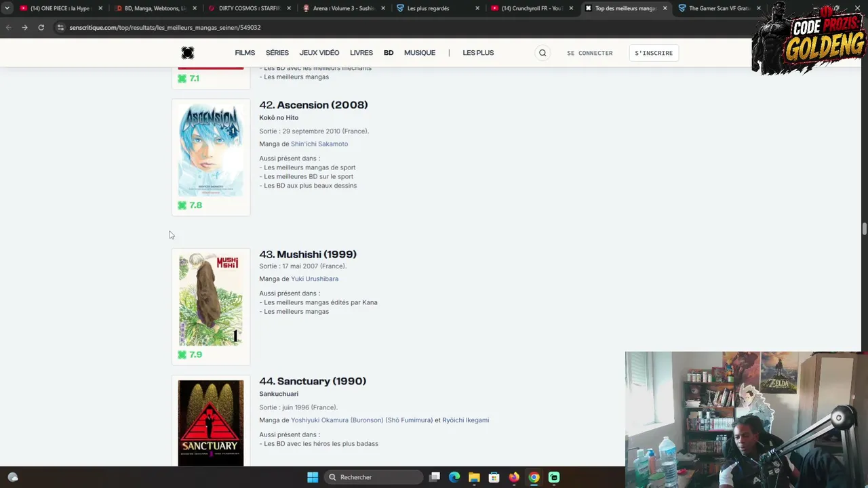The width and height of the screenshot is (868, 488).
Task: Open 'Les BD avec les meilleurs méchants' list
Action: coord(317,68)
